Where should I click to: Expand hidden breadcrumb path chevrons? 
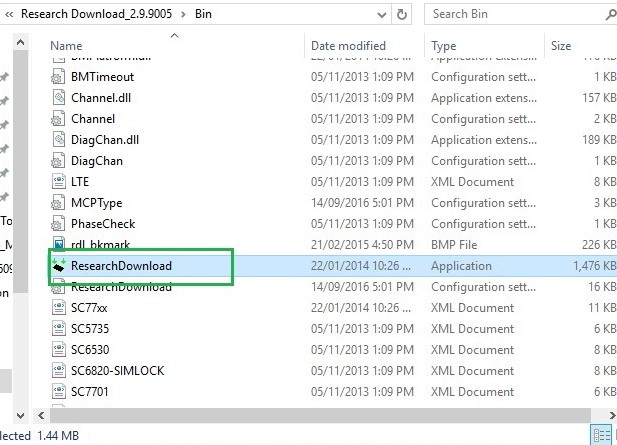[8, 15]
